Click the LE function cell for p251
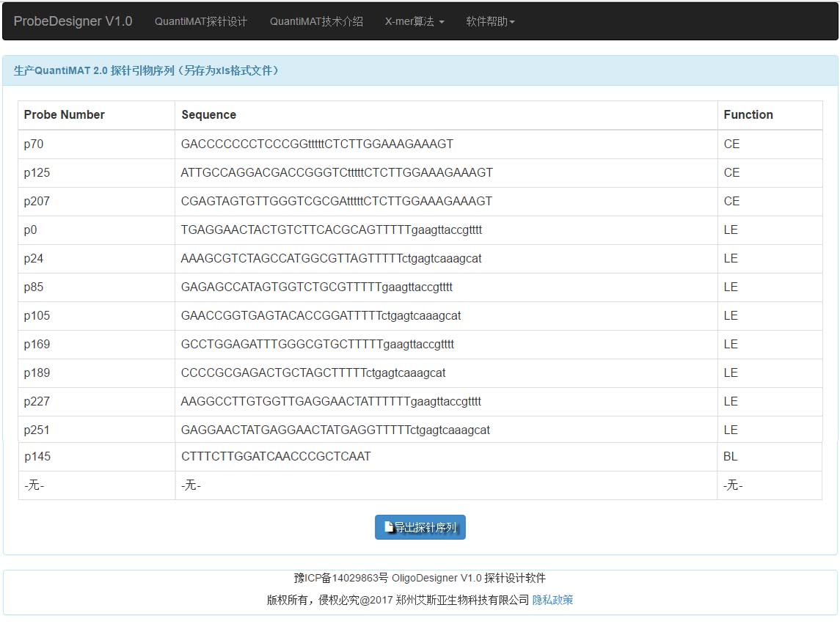 (770, 430)
